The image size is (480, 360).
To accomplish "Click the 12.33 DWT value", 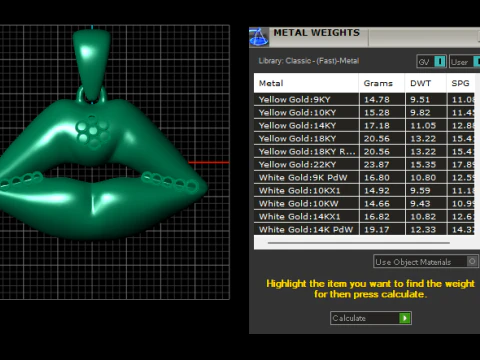I will point(423,229).
